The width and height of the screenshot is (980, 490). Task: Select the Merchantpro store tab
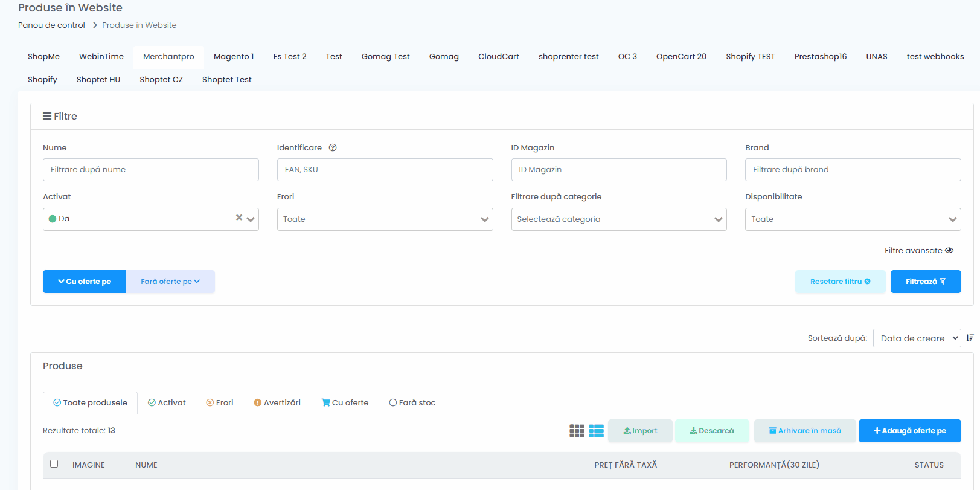[x=168, y=56]
